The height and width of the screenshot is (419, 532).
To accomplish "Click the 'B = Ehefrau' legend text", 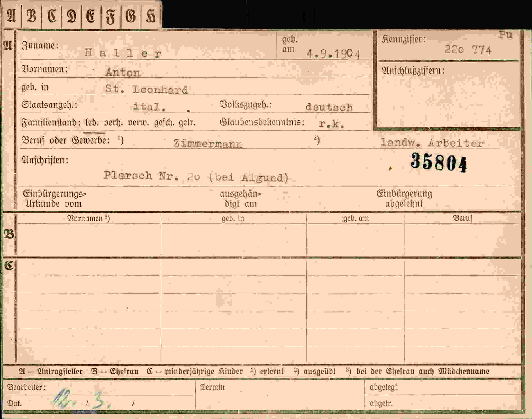I will click(115, 372).
